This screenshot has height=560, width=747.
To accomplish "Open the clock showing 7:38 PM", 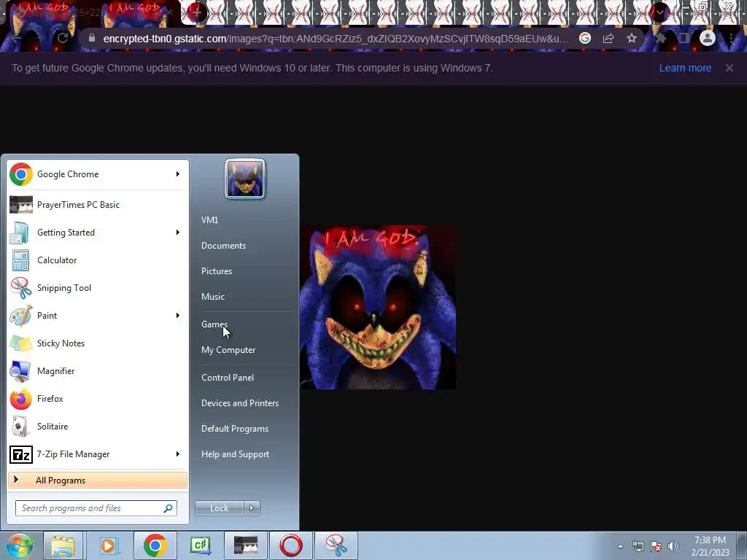I will [x=711, y=546].
